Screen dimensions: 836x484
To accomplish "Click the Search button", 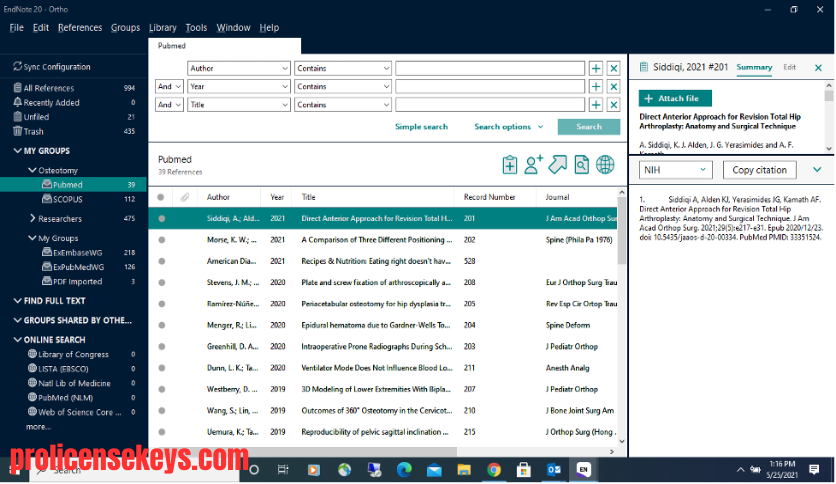I will pos(589,126).
